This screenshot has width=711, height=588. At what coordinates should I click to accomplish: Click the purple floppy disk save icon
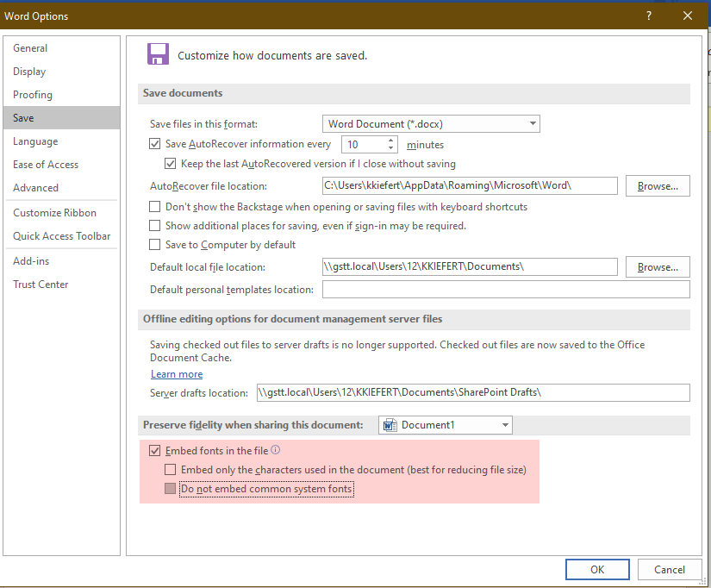coord(158,54)
